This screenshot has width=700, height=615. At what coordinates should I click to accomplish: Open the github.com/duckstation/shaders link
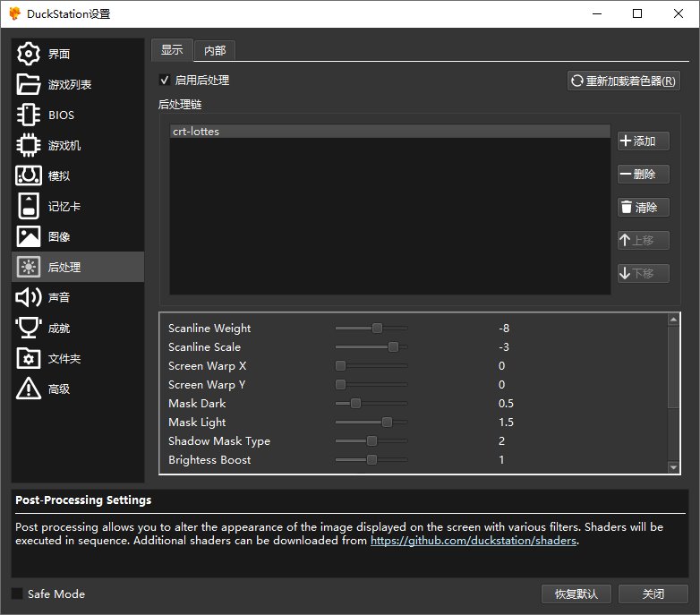coord(474,541)
